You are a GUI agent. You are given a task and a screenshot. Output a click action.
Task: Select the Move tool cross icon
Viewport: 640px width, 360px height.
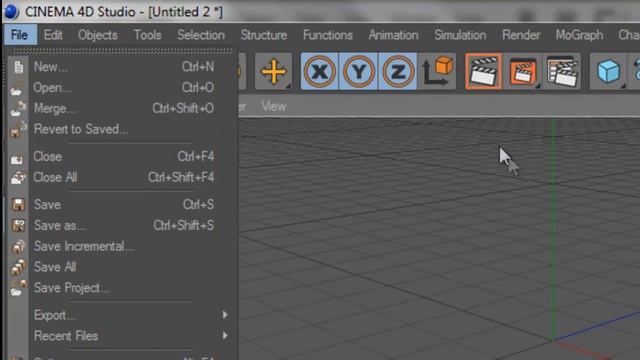tap(273, 71)
